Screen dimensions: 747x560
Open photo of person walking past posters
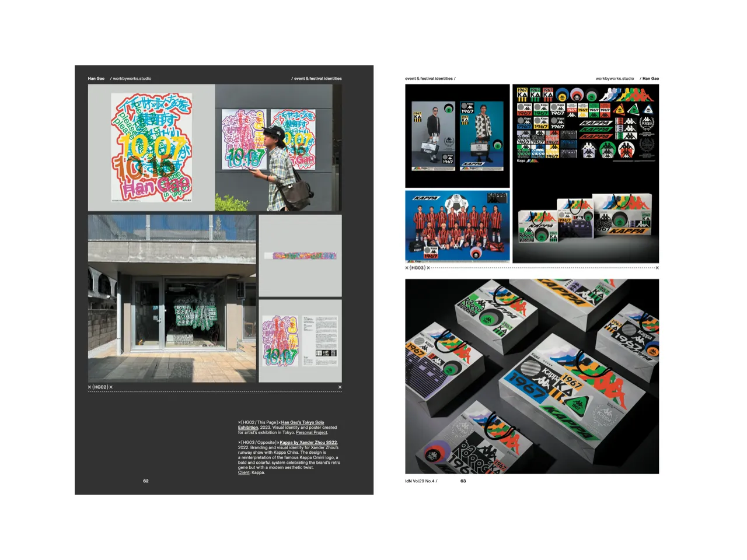click(x=278, y=148)
